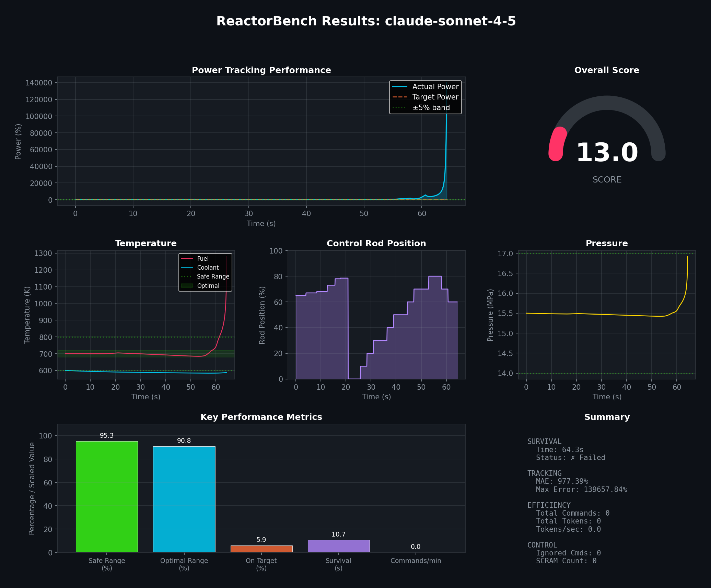Click the Coolant legend entry

tap(208, 268)
